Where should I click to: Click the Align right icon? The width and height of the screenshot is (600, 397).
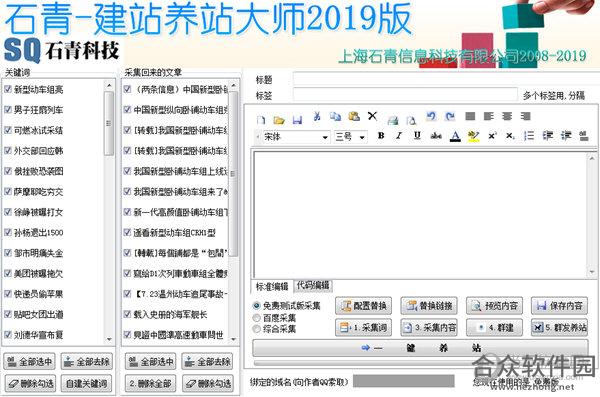(526, 116)
